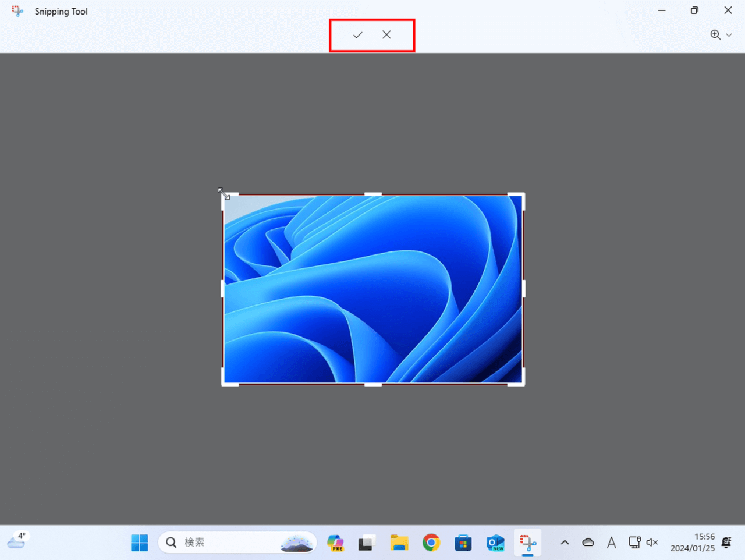Open the zoom magnifier control
The image size is (745, 560).
(715, 35)
